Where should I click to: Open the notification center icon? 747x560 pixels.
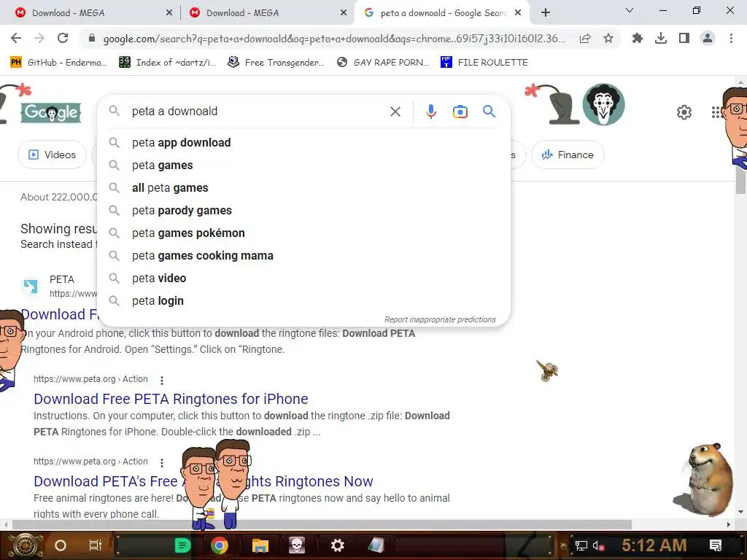click(x=715, y=545)
